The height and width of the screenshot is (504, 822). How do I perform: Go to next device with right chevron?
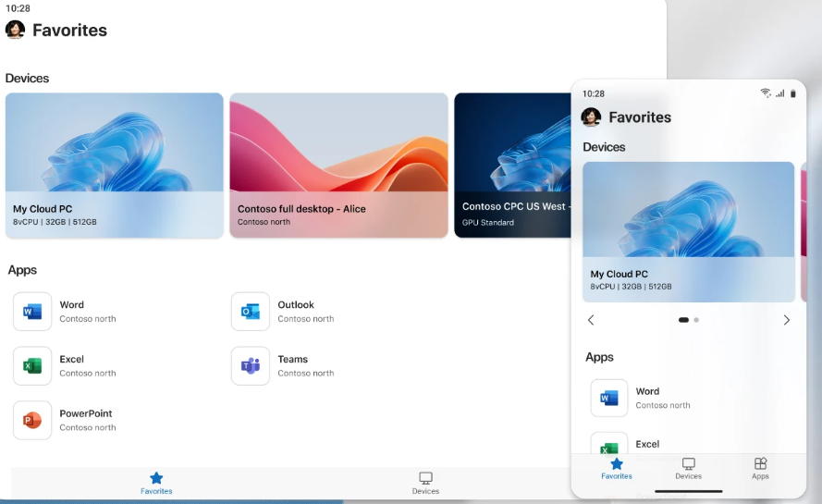786,320
